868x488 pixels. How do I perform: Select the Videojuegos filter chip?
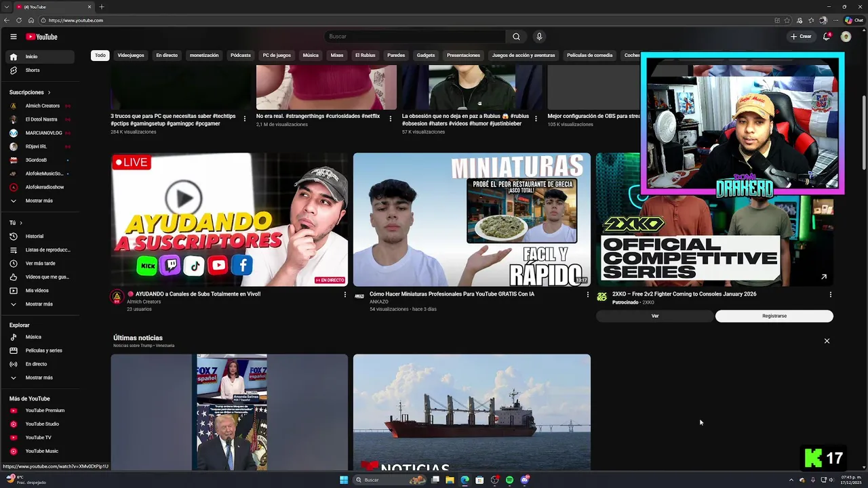131,56
